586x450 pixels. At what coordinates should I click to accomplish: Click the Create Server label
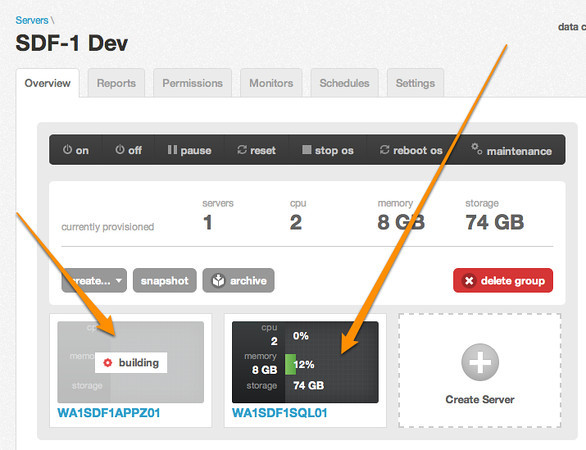pyautogui.click(x=480, y=400)
